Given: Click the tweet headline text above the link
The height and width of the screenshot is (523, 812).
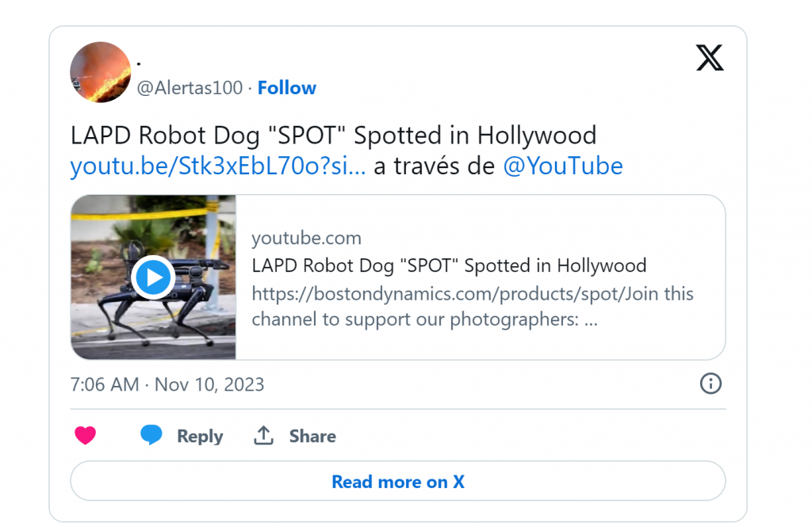Looking at the screenshot, I should [333, 136].
